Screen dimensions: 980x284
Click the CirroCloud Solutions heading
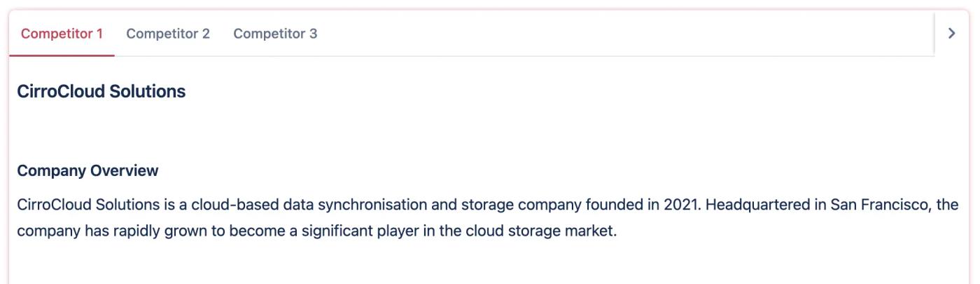(101, 91)
